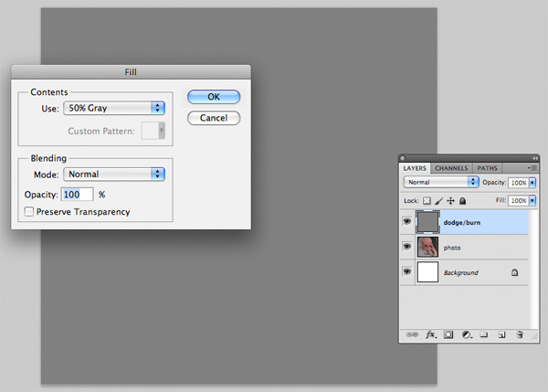
Task: Open the Layers panel options menu
Action: tap(532, 168)
